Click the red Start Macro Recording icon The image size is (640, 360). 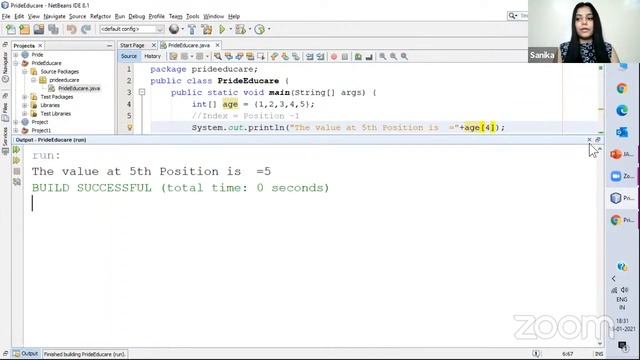tap(334, 57)
